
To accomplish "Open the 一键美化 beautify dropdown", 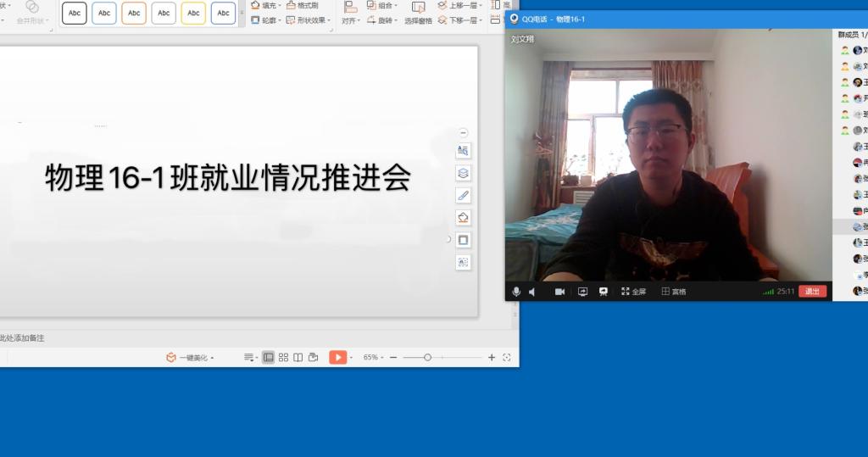I will 191,358.
